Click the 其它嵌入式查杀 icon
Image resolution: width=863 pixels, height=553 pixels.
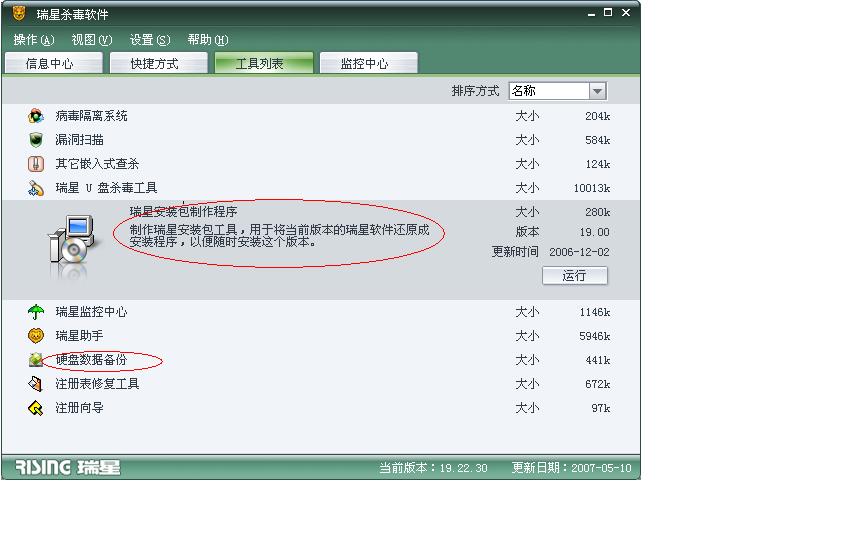click(36, 164)
